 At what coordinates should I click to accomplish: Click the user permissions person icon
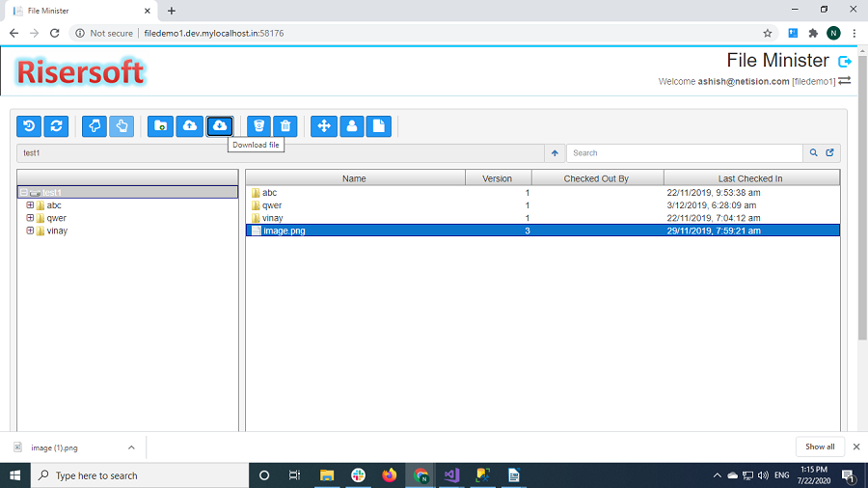pyautogui.click(x=352, y=125)
